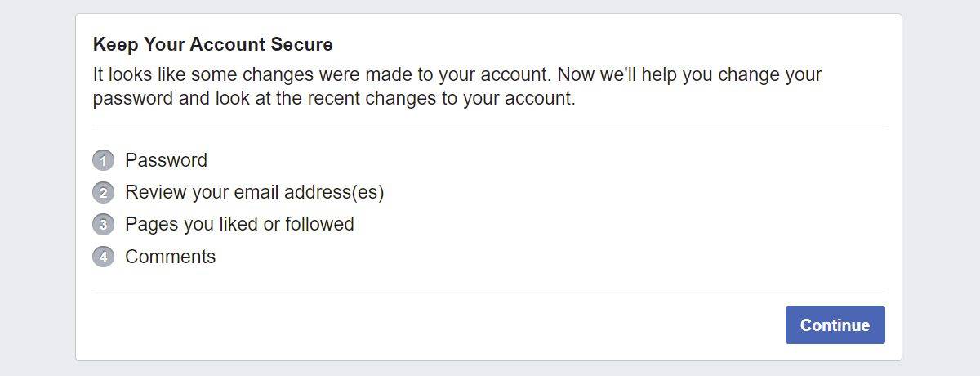Choose the Pages you liked or followed step
The image size is (980, 376).
[239, 225]
